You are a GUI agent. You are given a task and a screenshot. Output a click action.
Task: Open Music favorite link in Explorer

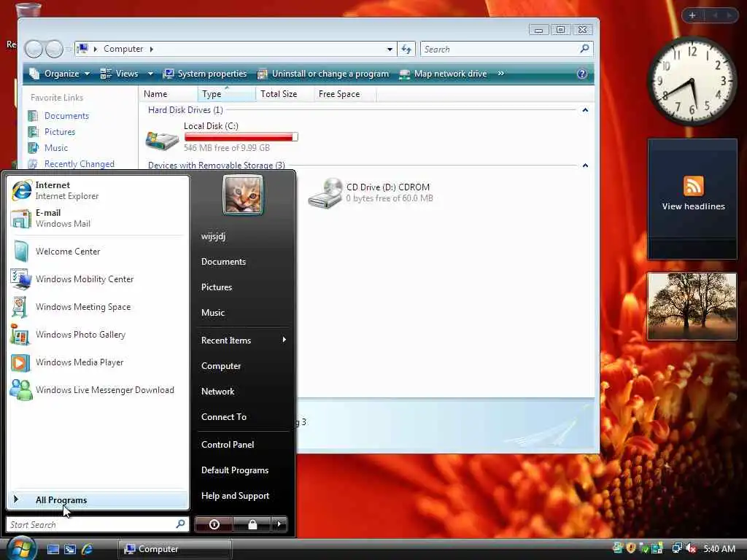click(x=55, y=148)
